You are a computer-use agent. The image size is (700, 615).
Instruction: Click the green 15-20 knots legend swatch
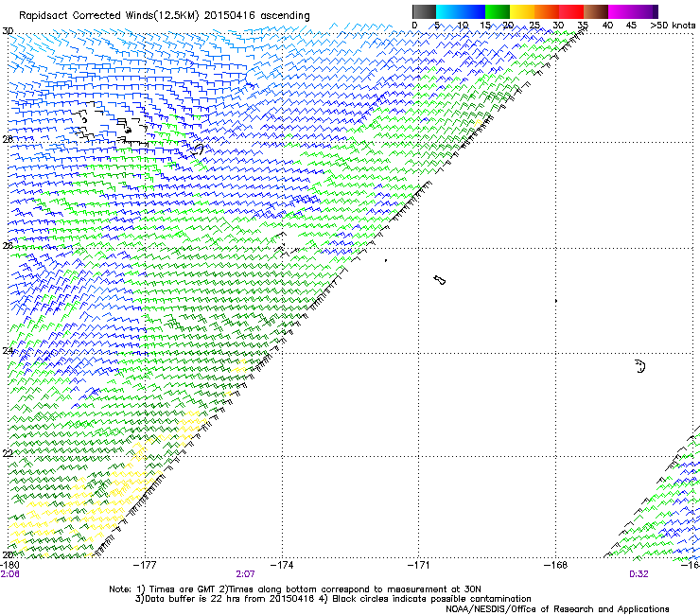pos(498,11)
